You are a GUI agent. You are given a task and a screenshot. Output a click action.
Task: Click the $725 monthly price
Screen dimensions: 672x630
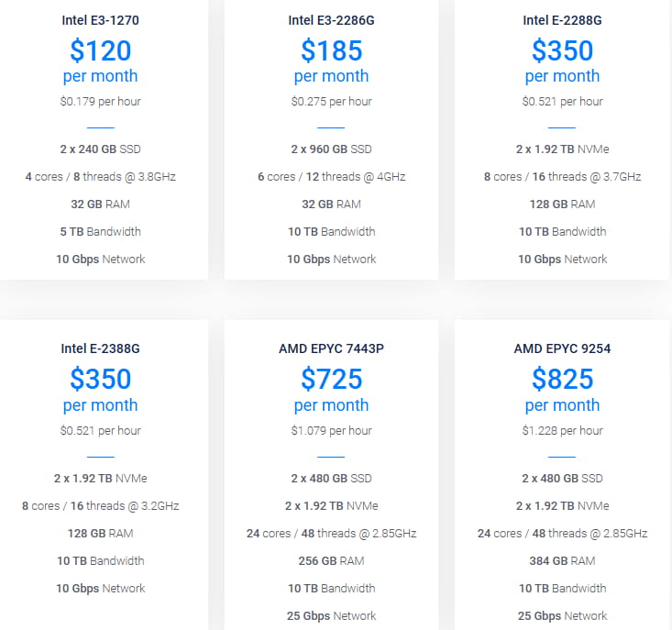[x=331, y=379]
